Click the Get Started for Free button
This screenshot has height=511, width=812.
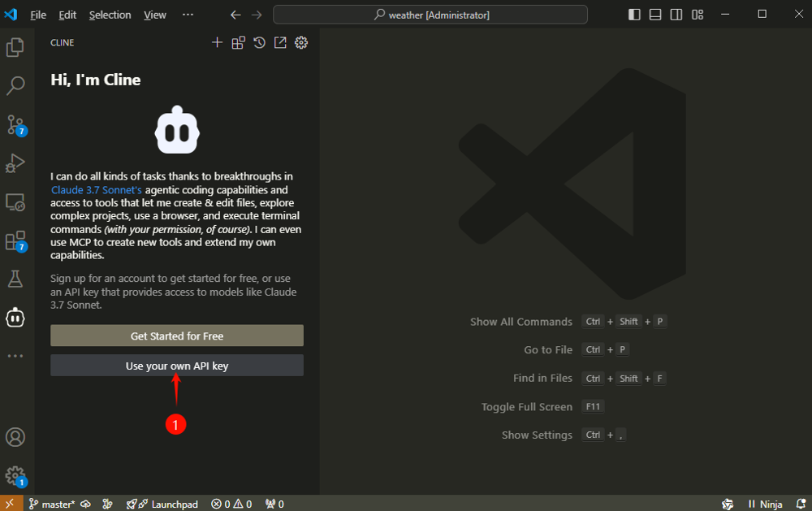177,336
